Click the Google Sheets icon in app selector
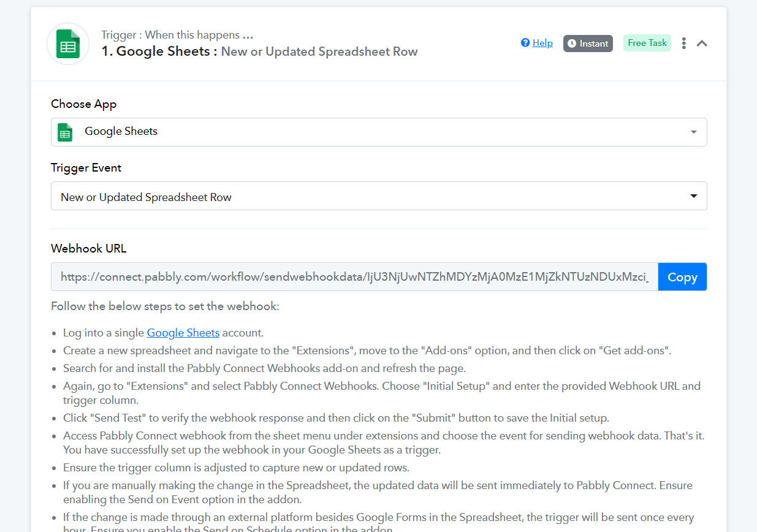 point(65,132)
